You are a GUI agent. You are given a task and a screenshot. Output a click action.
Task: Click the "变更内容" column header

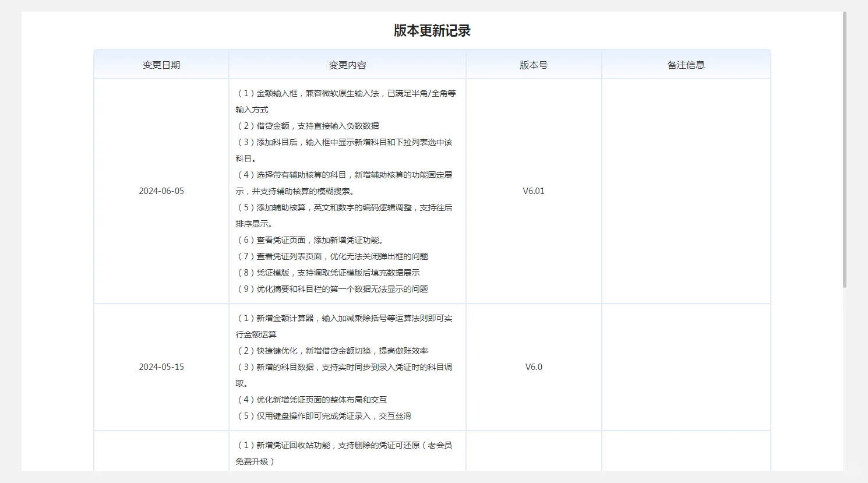[347, 65]
